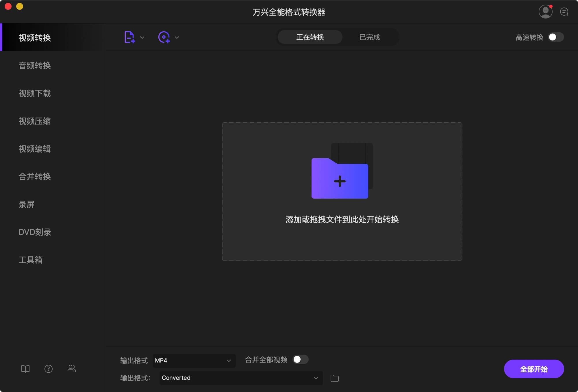
Task: Select 视频压缩 in the sidebar
Action: (x=35, y=121)
